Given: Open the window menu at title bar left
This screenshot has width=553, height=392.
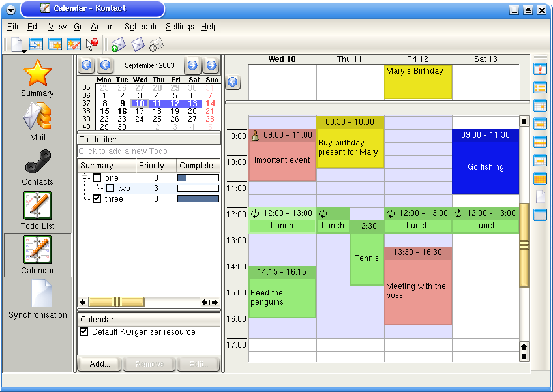Looking at the screenshot, I should (10, 9).
